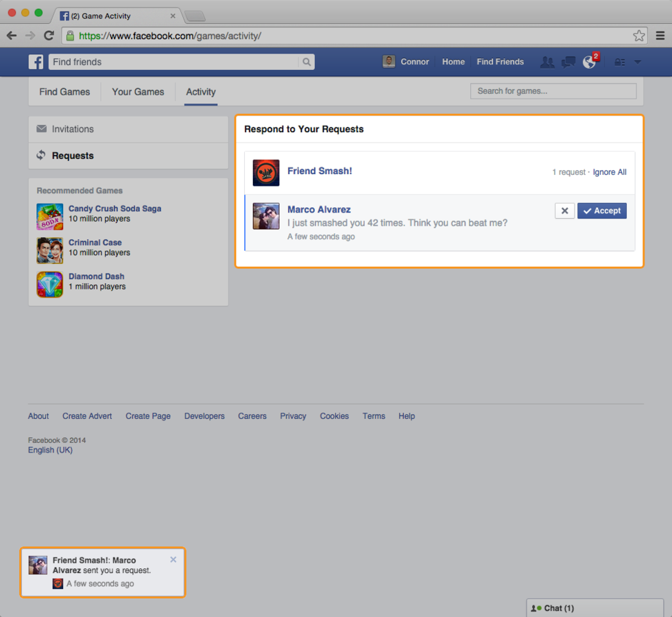Screen dimensions: 672x617
Task: Click the Requests refresh icon
Action: [x=41, y=155]
